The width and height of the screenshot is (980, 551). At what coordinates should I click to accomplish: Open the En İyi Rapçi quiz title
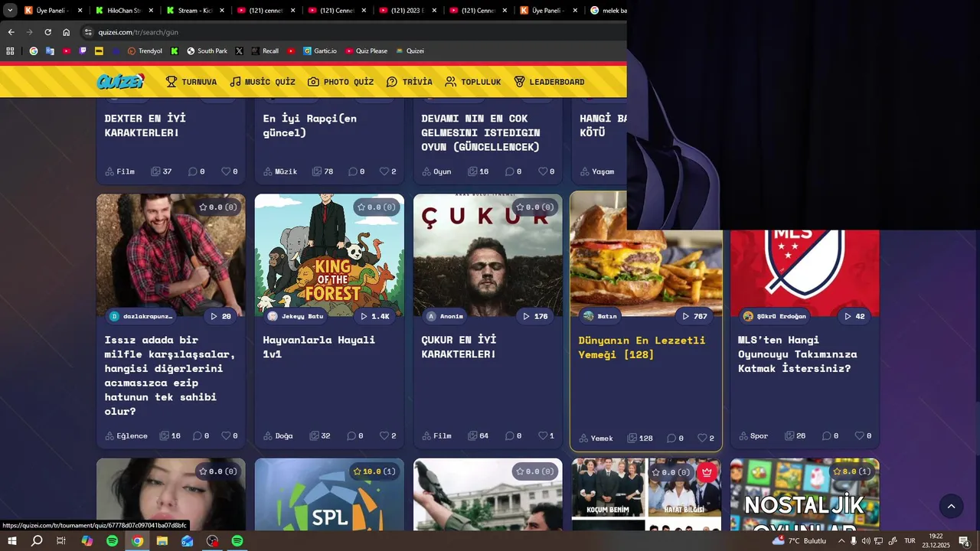click(x=309, y=125)
